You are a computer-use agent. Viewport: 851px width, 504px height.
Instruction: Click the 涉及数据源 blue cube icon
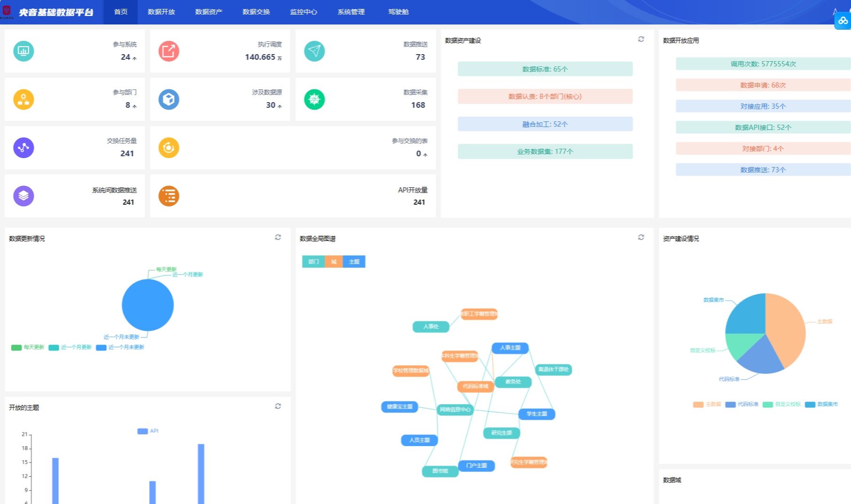pos(169,99)
